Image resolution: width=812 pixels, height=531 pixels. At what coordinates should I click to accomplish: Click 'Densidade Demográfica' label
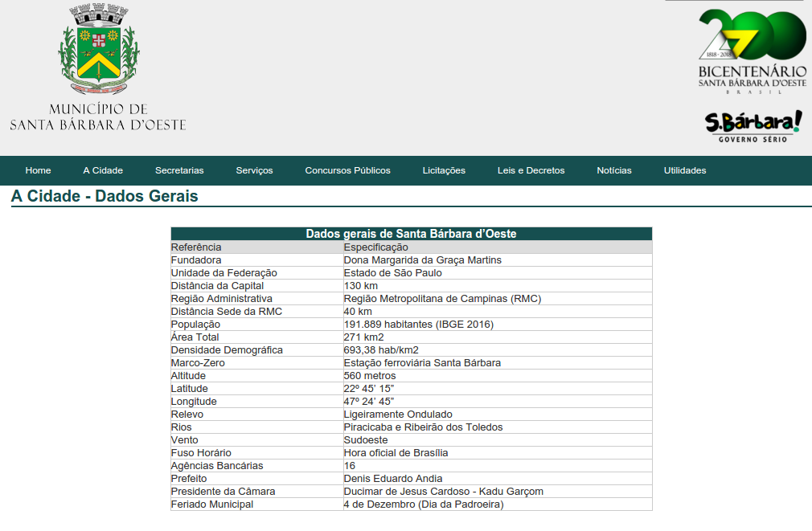click(x=228, y=350)
